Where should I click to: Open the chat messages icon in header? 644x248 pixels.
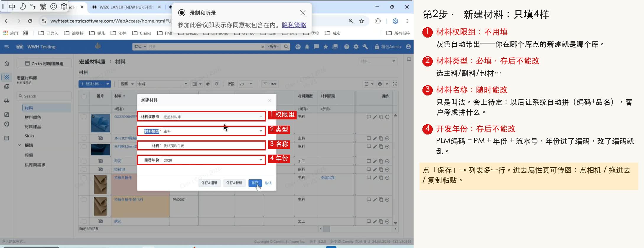[x=316, y=47]
